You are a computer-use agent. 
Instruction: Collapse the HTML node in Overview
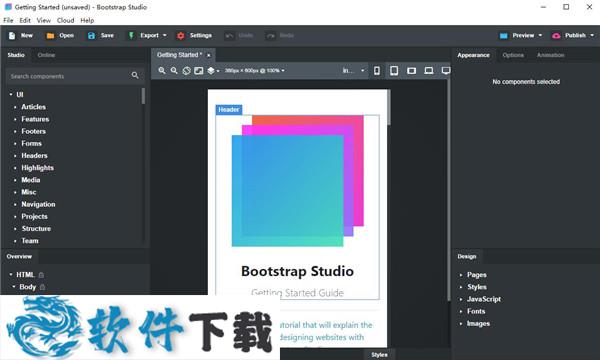point(11,275)
